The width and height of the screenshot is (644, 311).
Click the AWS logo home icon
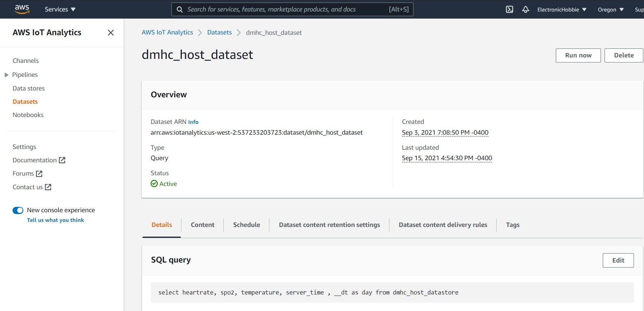[22, 9]
